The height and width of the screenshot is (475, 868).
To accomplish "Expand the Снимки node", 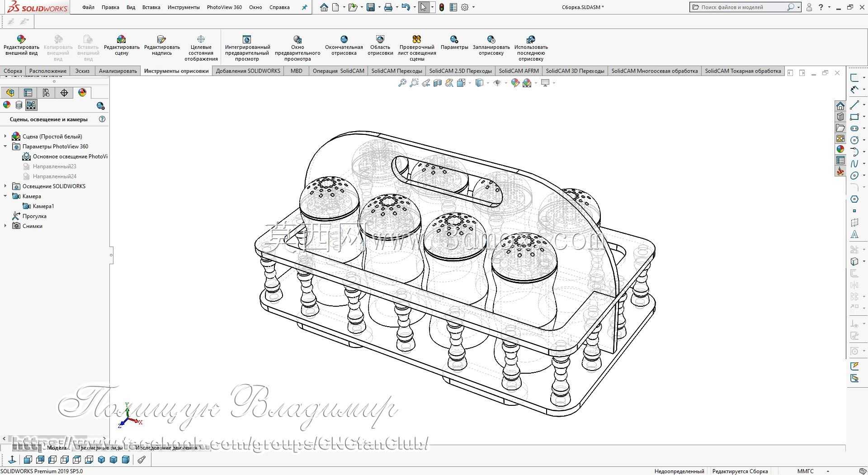I will [5, 226].
